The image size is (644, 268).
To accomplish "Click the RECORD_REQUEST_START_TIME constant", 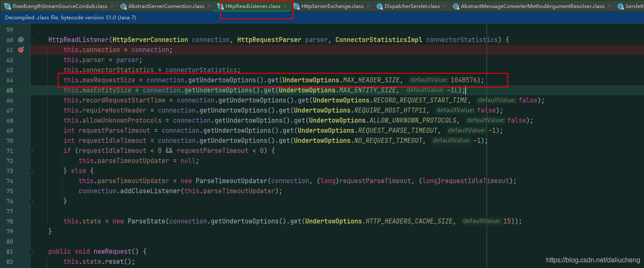I will coord(420,100).
